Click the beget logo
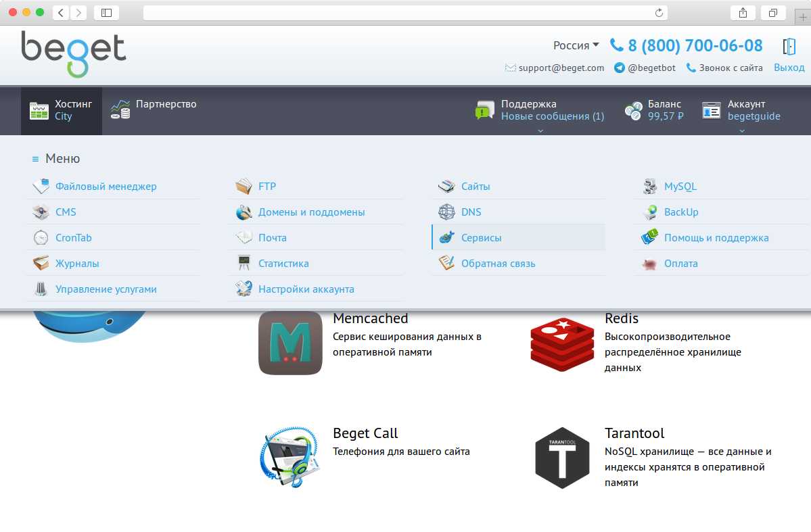Screen dimensions: 811x532 tap(74, 54)
